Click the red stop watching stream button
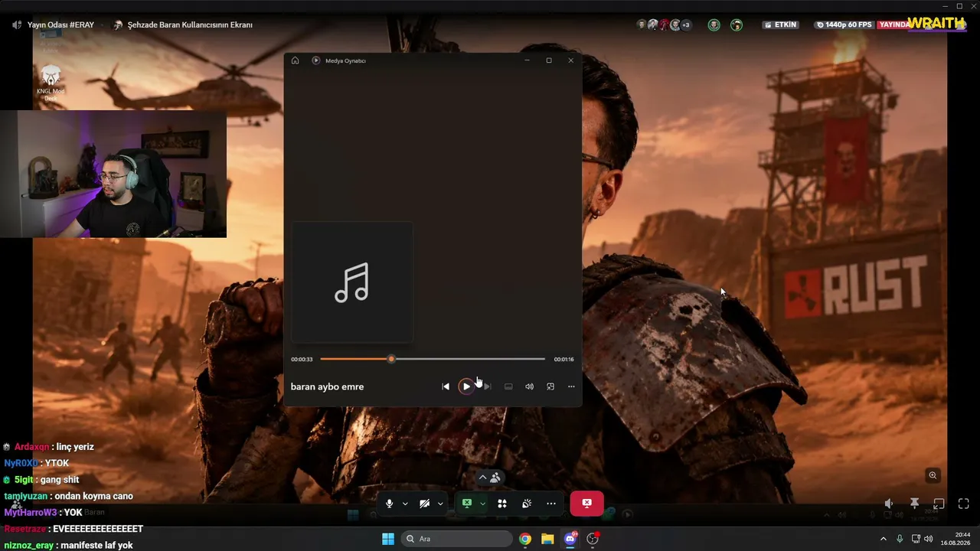The width and height of the screenshot is (980, 551). (586, 504)
